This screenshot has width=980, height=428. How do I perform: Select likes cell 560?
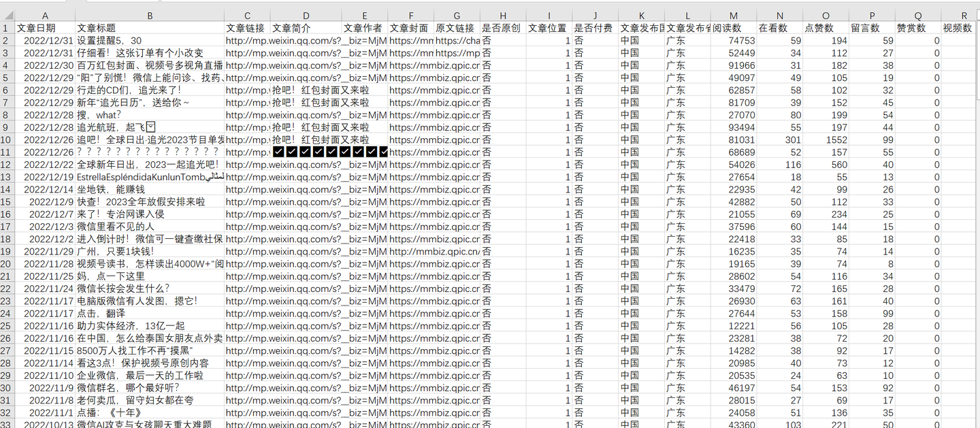click(826, 165)
